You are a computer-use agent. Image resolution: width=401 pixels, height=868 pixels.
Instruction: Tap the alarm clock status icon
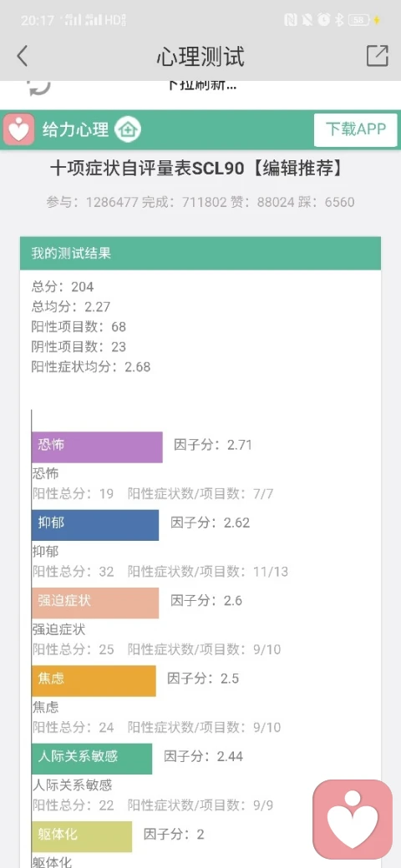pyautogui.click(x=323, y=21)
